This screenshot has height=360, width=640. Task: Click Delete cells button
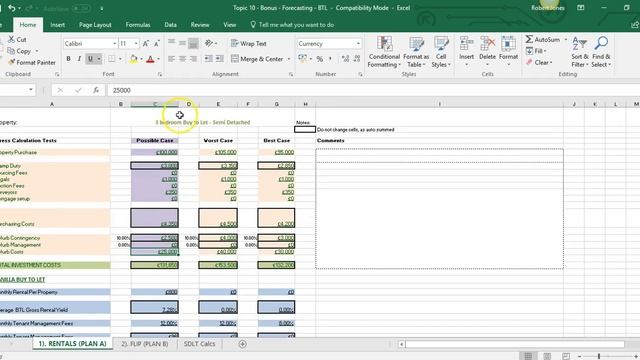pyautogui.click(x=487, y=51)
